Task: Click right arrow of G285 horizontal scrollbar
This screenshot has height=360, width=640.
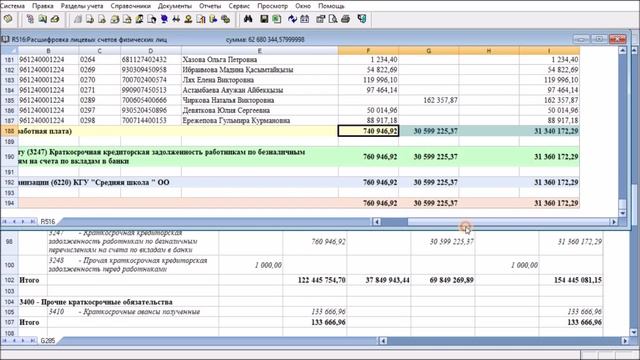Action: [x=625, y=340]
